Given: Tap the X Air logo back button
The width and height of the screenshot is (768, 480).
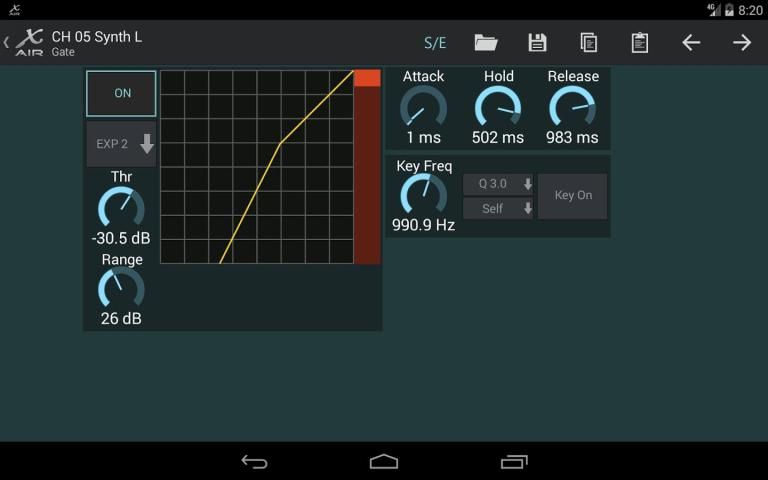Looking at the screenshot, I should tap(26, 43).
